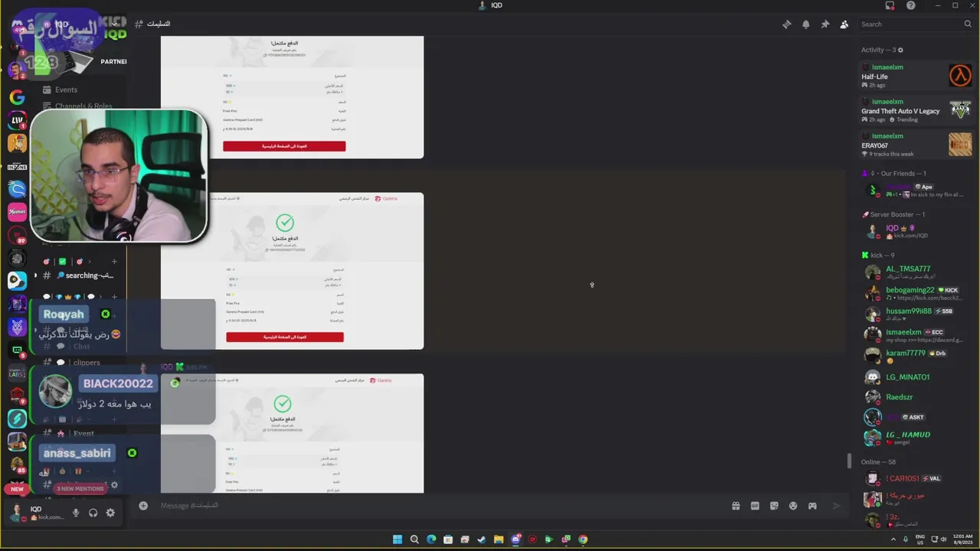Click the member list scrollbar thumb

[848, 461]
